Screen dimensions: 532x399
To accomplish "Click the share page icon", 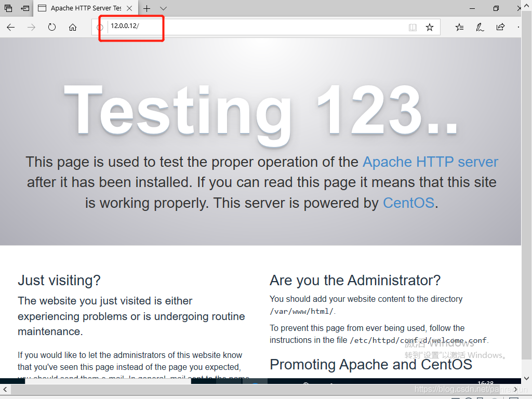I will 500,27.
